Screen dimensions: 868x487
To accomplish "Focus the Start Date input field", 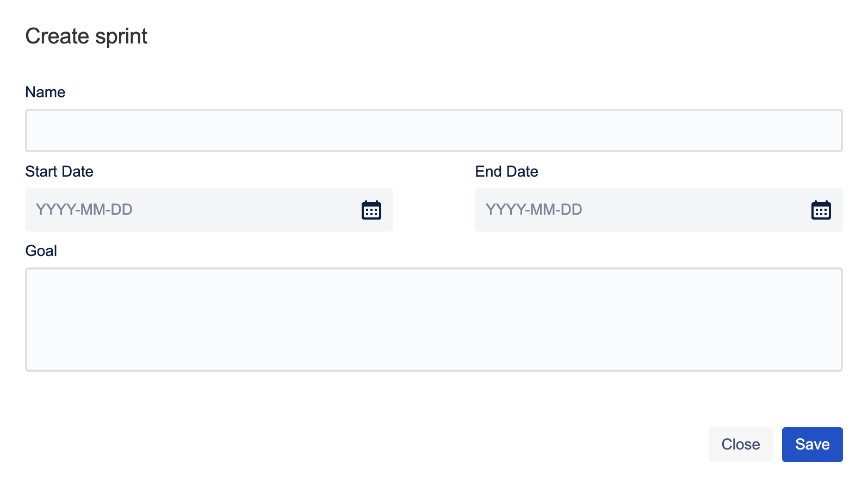I will point(190,210).
